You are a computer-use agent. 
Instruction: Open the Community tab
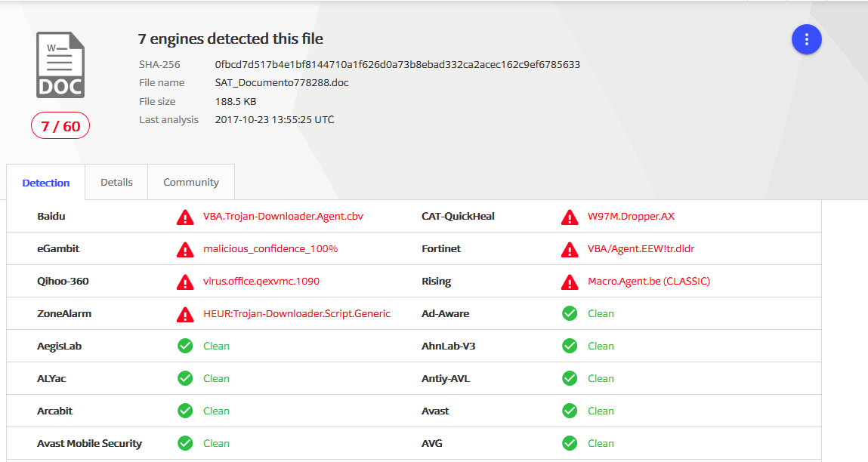(191, 182)
